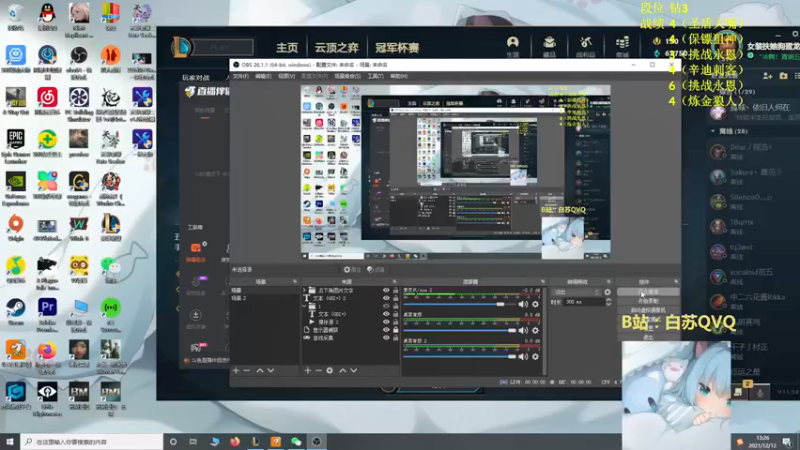Viewport: 800px width, 450px height.
Task: Move the selected scene up
Action: click(260, 370)
